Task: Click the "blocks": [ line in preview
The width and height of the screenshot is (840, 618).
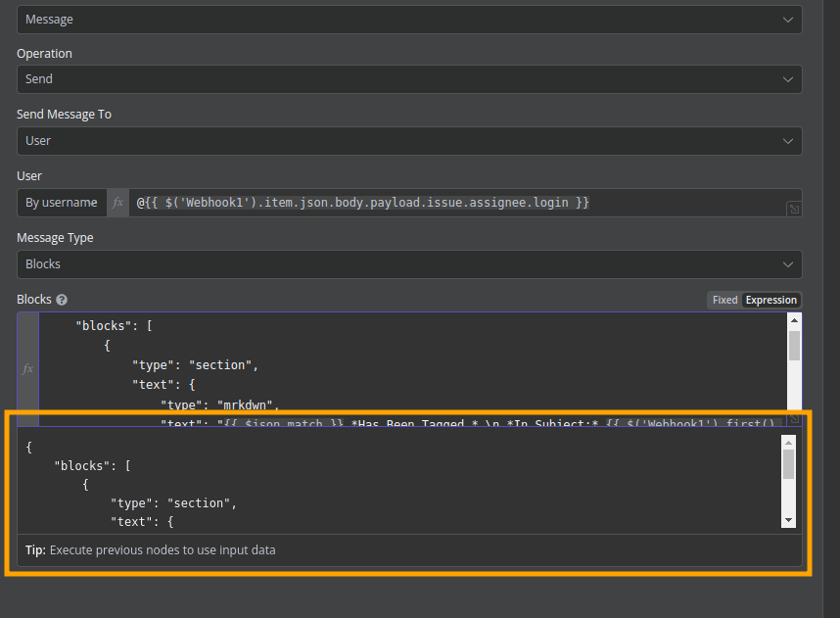Action: pos(92,466)
